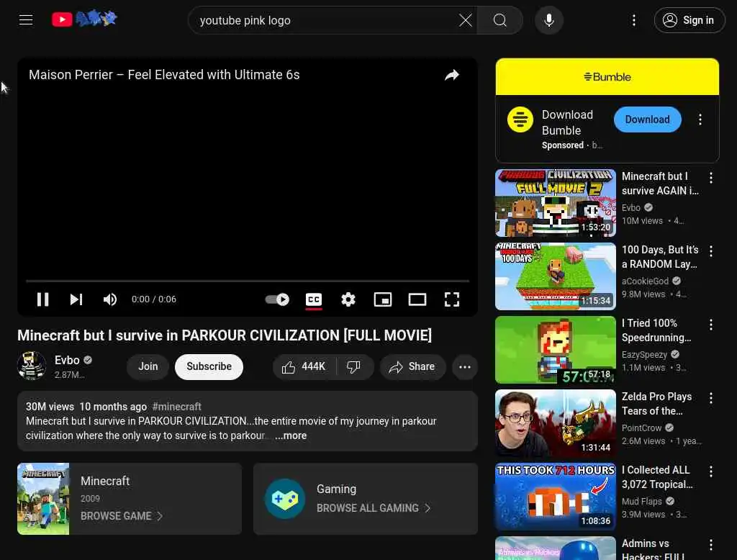Click the magnifier search button
737x560 pixels.
coord(500,20)
